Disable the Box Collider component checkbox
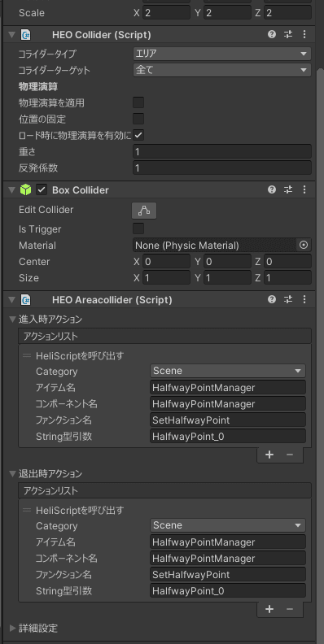 42,189
